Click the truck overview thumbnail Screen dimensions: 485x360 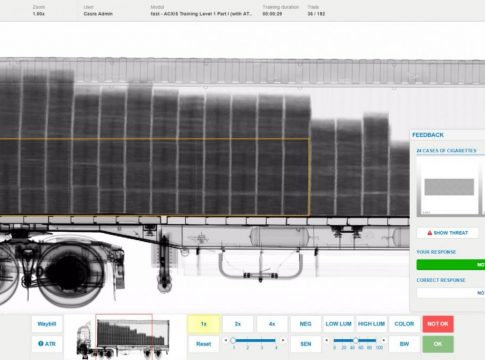[123, 336]
